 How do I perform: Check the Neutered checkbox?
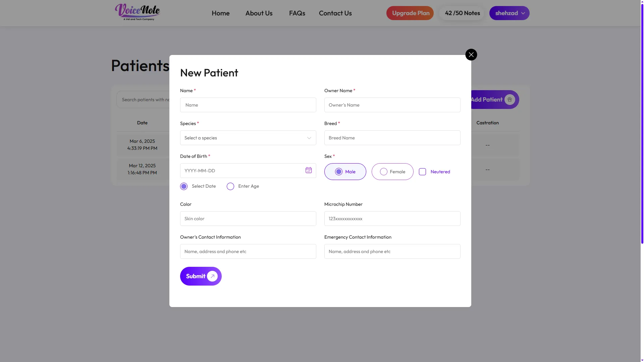point(422,172)
